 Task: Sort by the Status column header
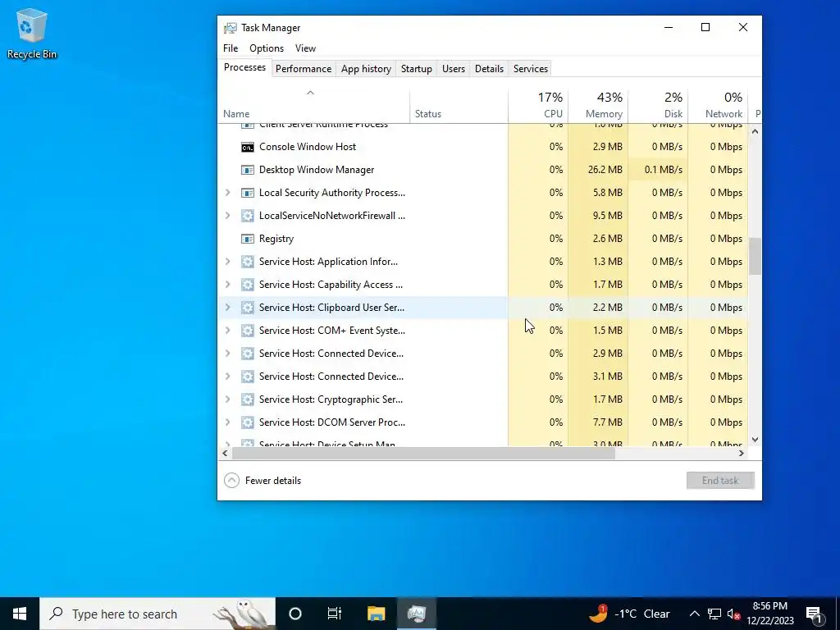pyautogui.click(x=459, y=106)
